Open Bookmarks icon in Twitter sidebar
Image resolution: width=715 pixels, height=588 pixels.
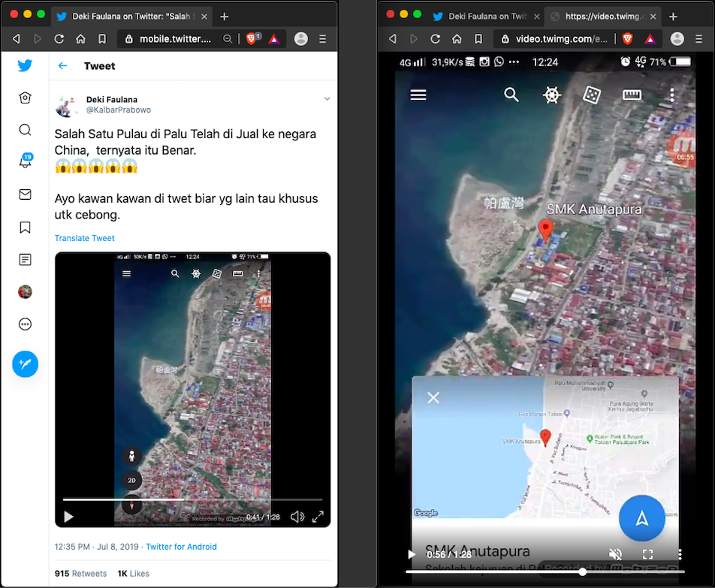(25, 228)
